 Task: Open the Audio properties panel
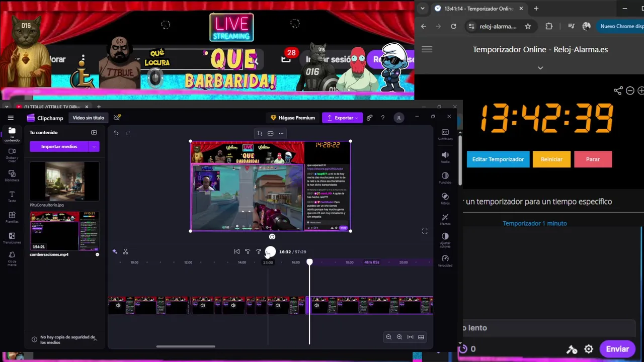point(445,157)
